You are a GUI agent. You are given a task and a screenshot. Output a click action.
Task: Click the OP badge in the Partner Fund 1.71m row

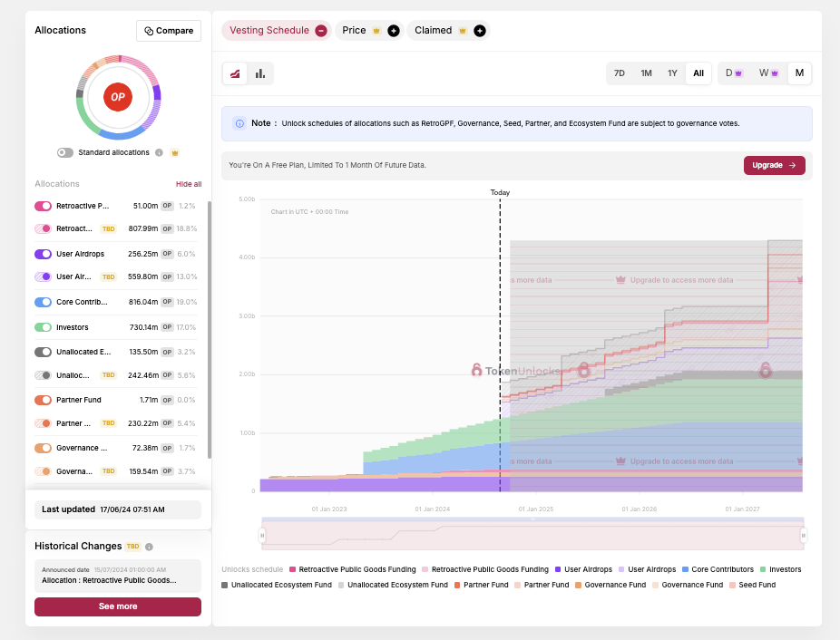(x=167, y=400)
